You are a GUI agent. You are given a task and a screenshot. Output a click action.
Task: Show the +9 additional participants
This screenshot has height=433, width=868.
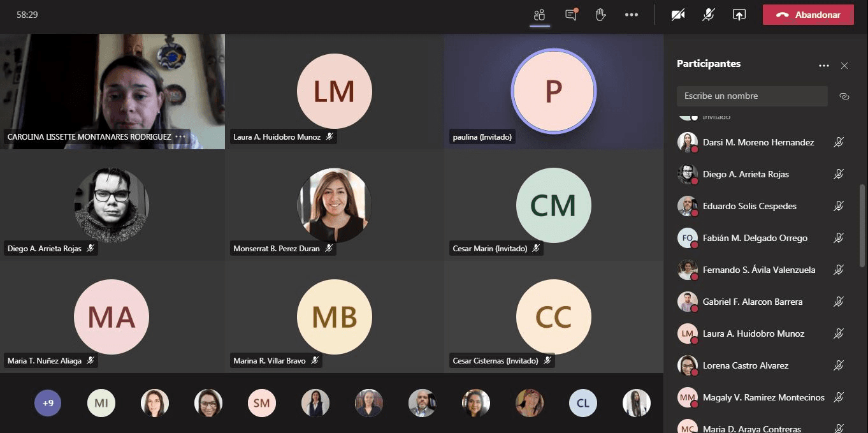(48, 403)
